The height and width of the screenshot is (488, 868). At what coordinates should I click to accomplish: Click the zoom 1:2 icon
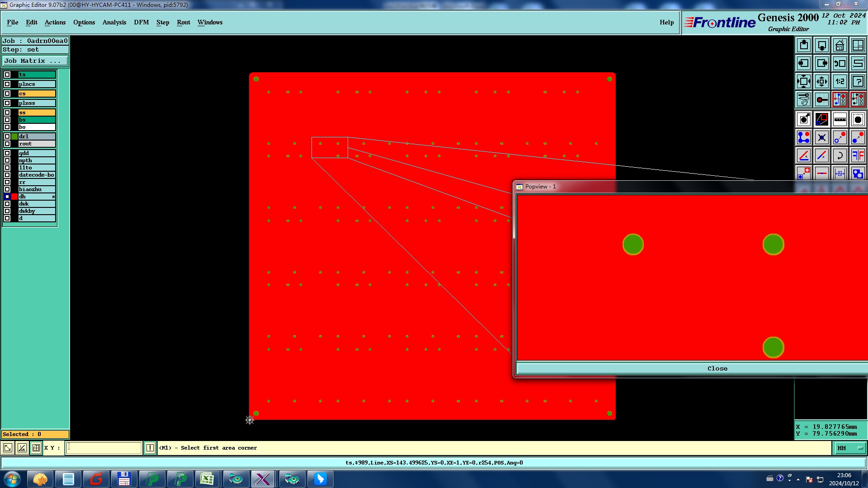pos(840,81)
